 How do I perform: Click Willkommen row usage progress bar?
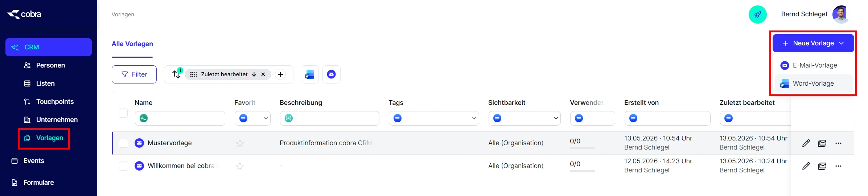(583, 171)
